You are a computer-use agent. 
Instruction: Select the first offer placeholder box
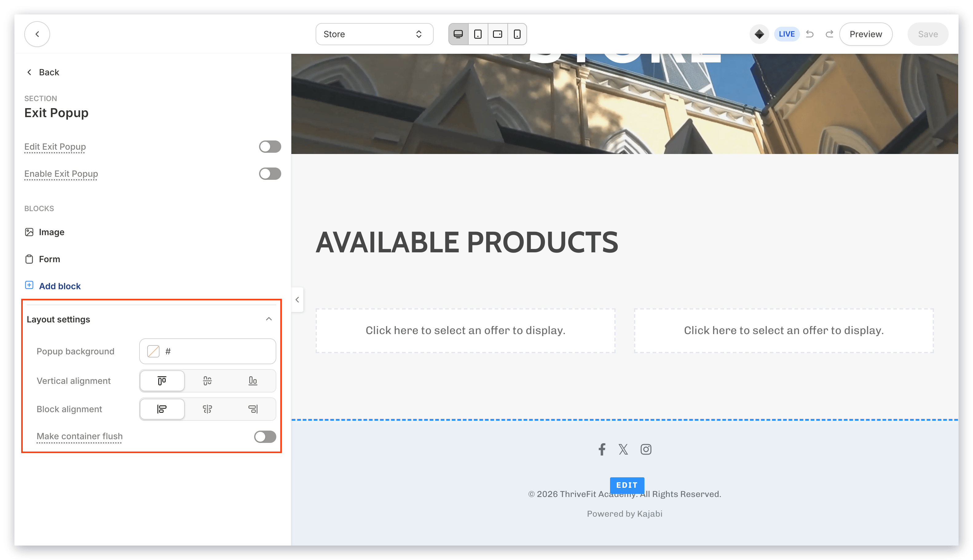click(x=465, y=330)
